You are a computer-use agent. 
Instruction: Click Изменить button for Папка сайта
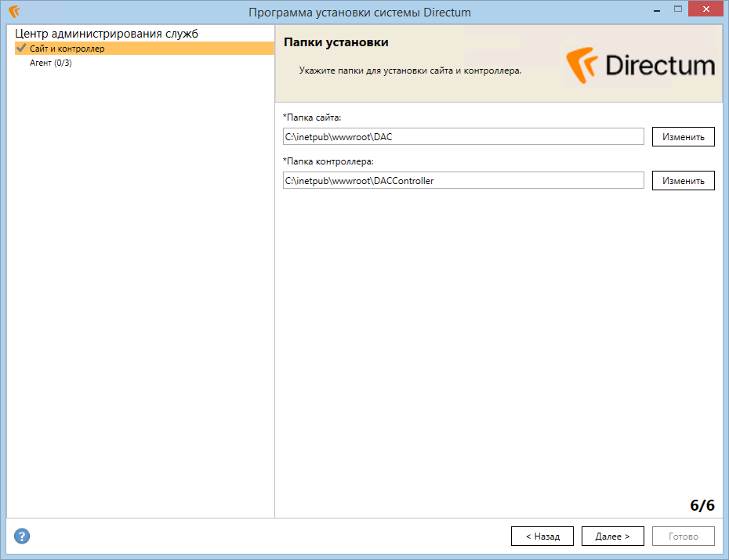[x=683, y=137]
